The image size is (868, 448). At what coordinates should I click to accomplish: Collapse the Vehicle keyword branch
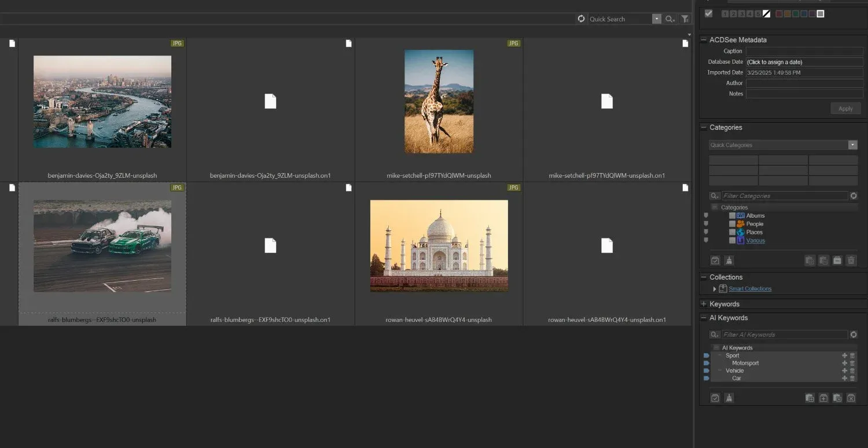pyautogui.click(x=719, y=370)
